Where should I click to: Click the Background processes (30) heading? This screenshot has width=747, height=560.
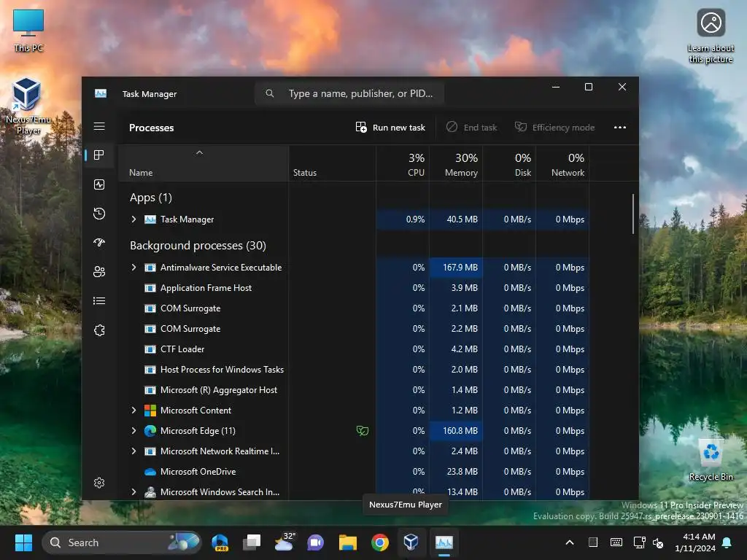[198, 245]
